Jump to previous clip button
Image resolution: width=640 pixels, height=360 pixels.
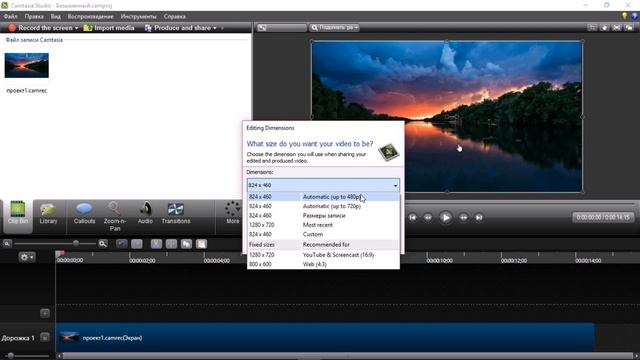click(x=413, y=218)
